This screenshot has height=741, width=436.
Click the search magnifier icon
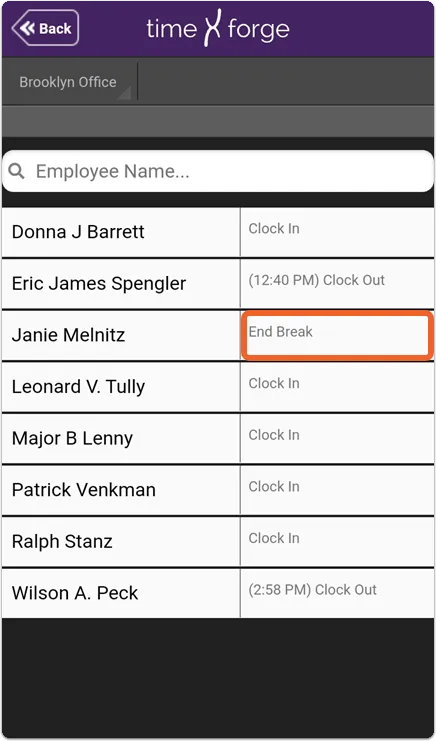[17, 172]
